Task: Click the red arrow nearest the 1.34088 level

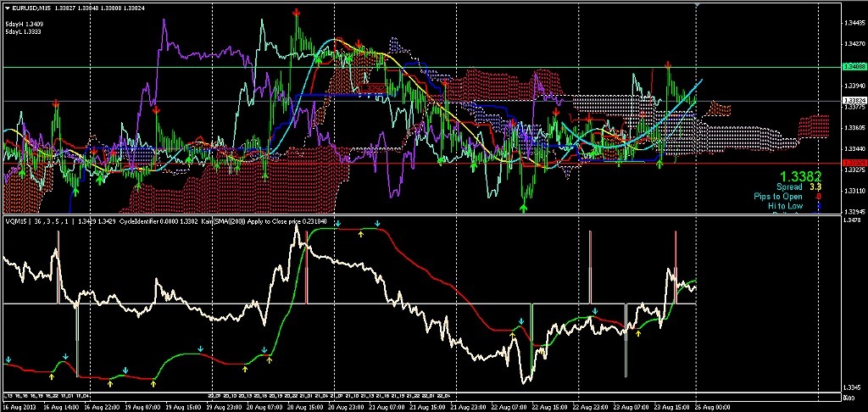Action: click(x=669, y=65)
